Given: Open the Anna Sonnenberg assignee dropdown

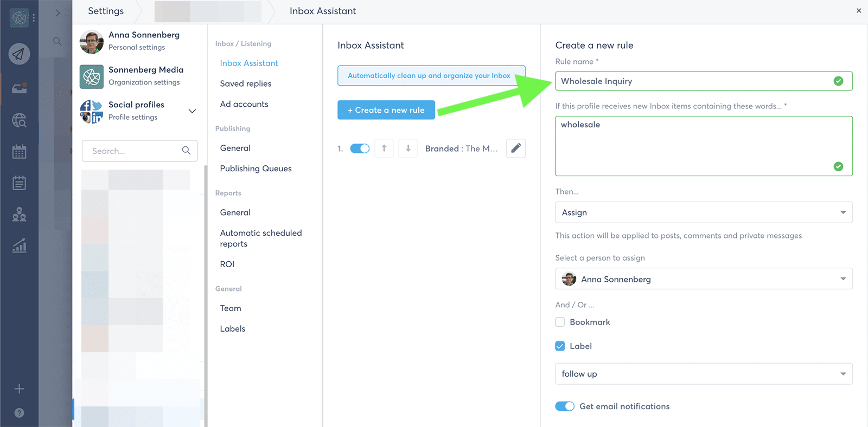Looking at the screenshot, I should pyautogui.click(x=704, y=279).
